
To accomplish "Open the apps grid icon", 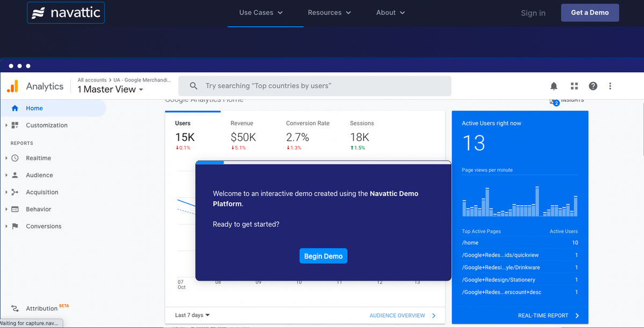I will (x=574, y=86).
